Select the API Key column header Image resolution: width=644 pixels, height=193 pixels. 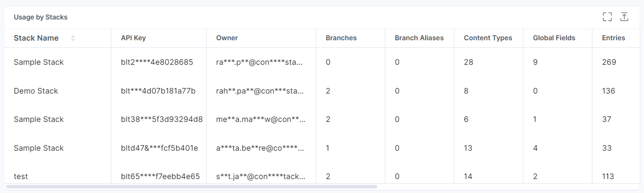click(x=133, y=38)
